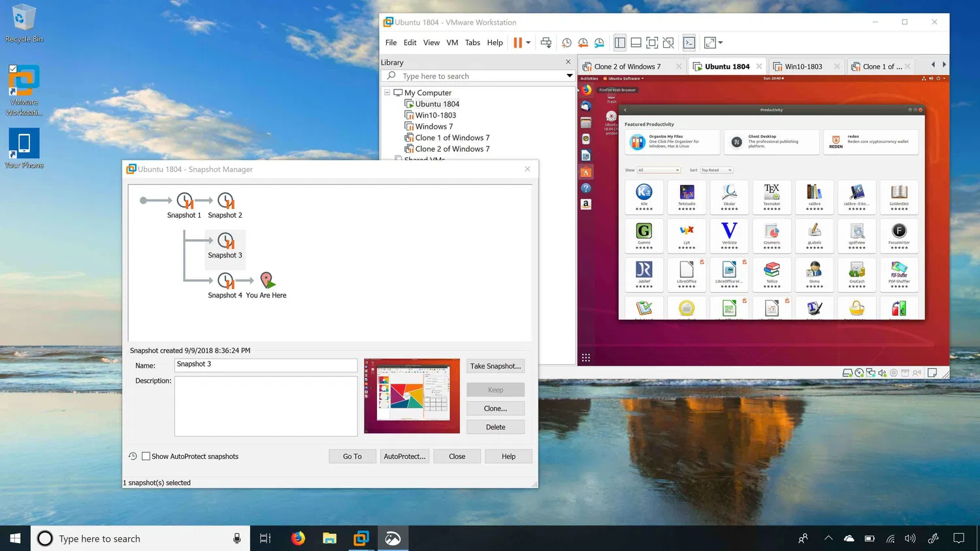980x551 pixels.
Task: Delete the selected snapshot
Action: (496, 427)
